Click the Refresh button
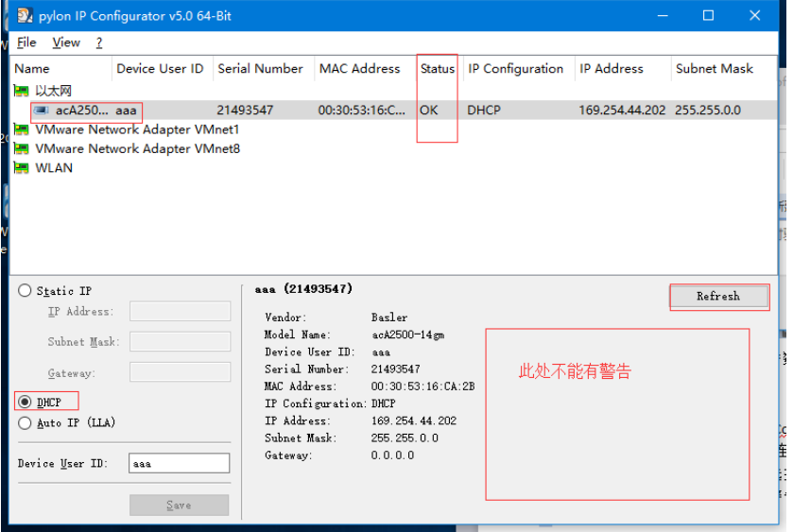 pos(718,297)
